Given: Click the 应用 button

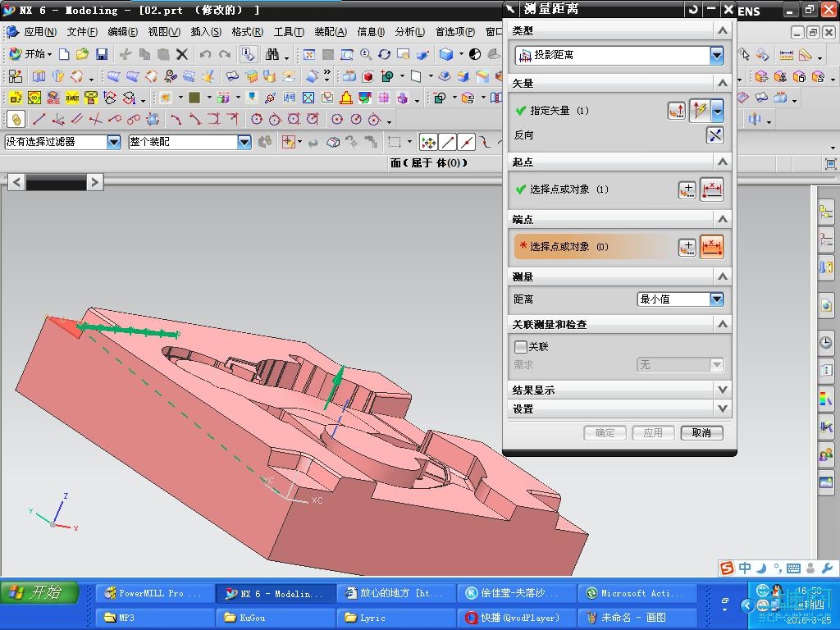Looking at the screenshot, I should (x=653, y=433).
